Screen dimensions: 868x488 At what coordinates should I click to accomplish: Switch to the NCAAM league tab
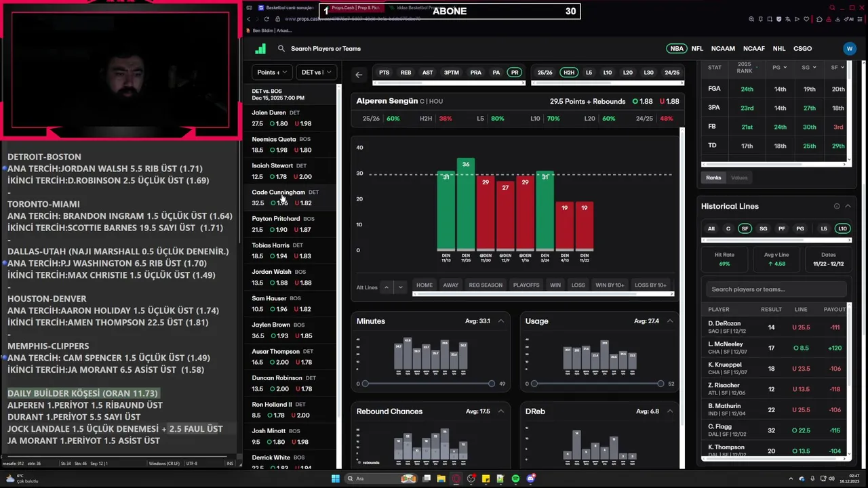(x=723, y=49)
